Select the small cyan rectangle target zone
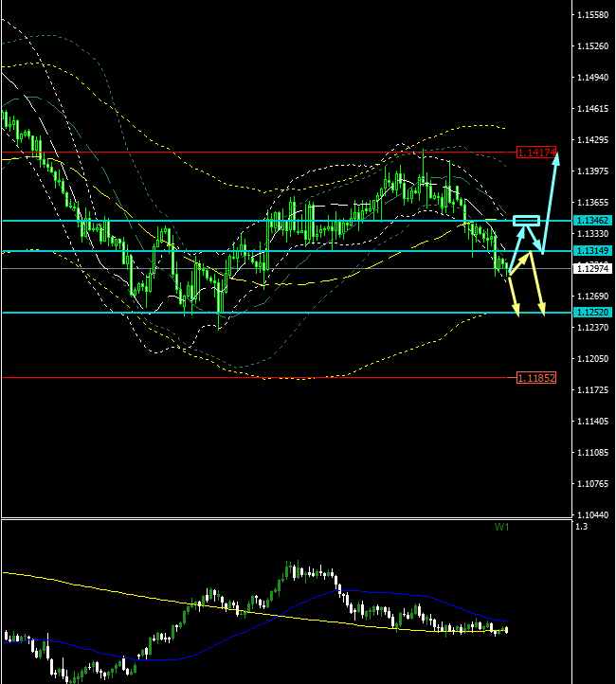Screen dimensions: 616x684 [526, 221]
